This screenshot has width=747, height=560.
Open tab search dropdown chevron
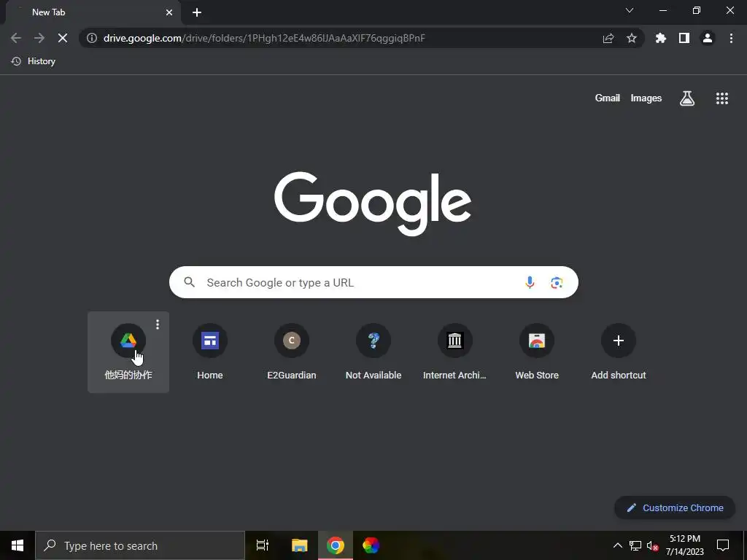pyautogui.click(x=630, y=10)
